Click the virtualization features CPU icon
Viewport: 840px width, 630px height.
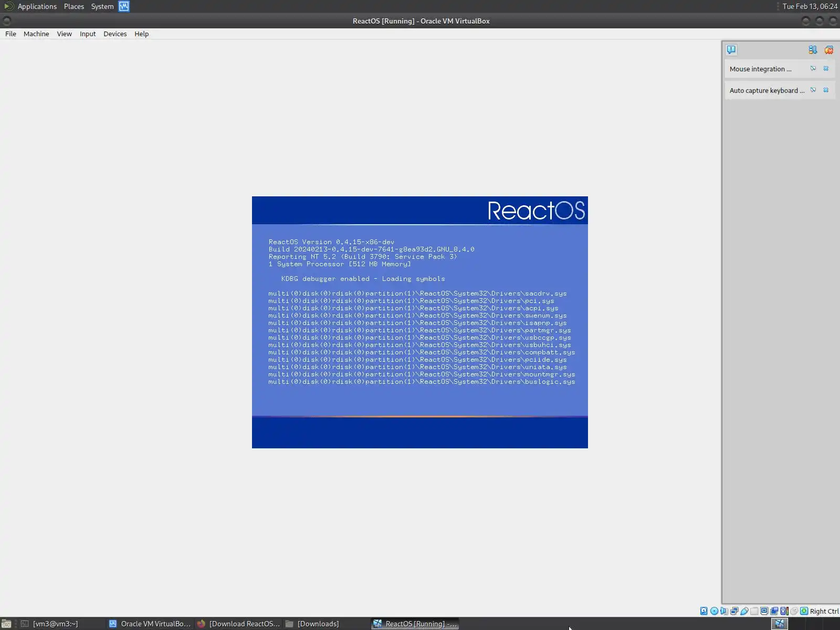pyautogui.click(x=784, y=611)
